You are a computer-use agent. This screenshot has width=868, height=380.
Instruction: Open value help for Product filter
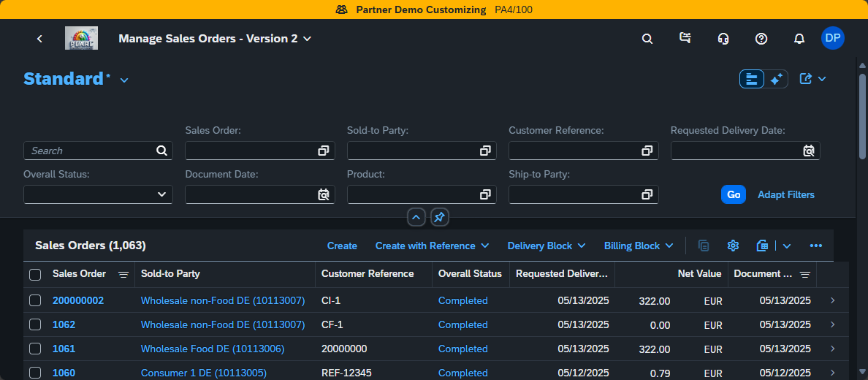tap(485, 194)
